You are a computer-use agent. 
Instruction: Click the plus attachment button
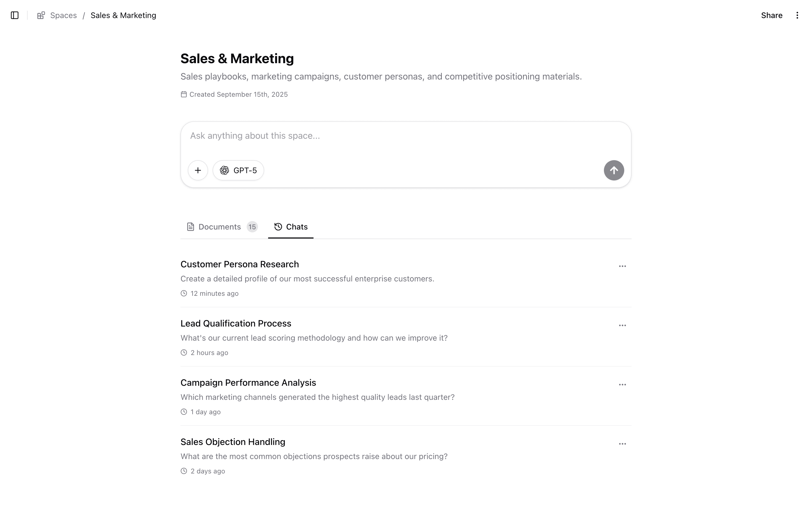point(198,170)
